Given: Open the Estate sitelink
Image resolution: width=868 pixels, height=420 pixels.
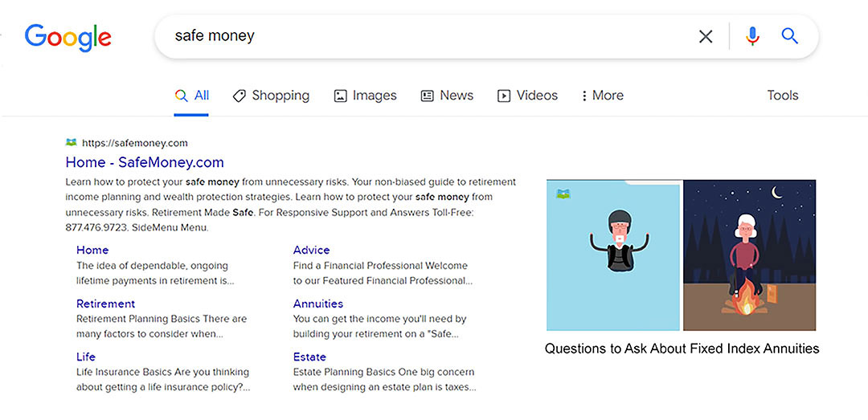Looking at the screenshot, I should click(310, 357).
